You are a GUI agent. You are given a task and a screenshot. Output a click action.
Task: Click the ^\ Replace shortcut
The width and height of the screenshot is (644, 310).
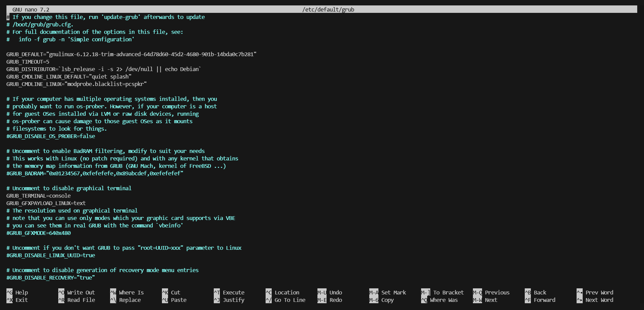[125, 300]
